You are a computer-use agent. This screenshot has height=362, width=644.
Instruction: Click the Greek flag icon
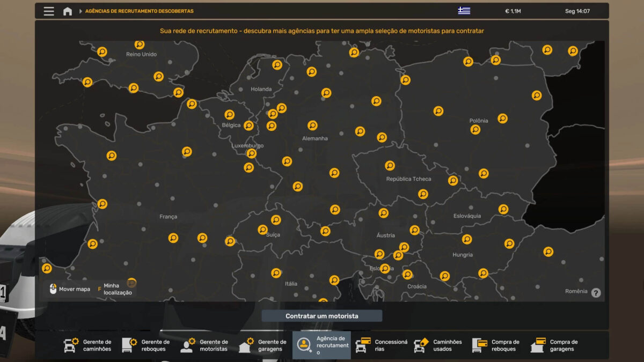464,11
